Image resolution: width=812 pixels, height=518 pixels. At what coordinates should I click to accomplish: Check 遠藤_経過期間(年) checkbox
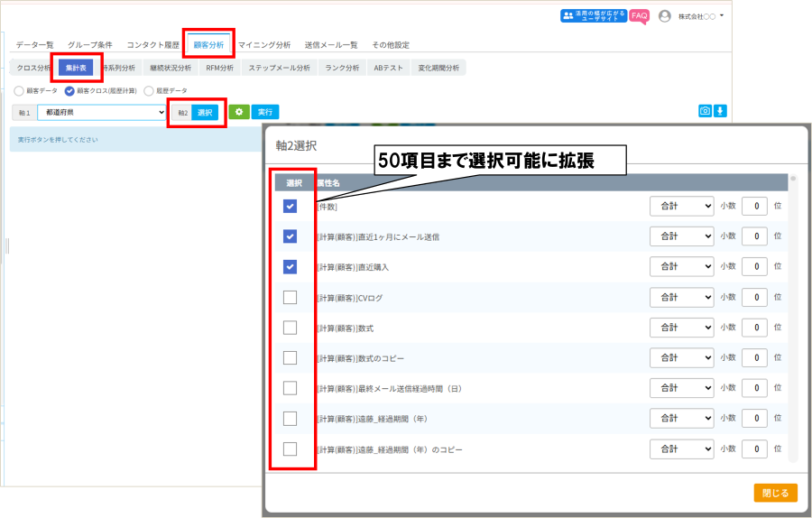(x=290, y=419)
